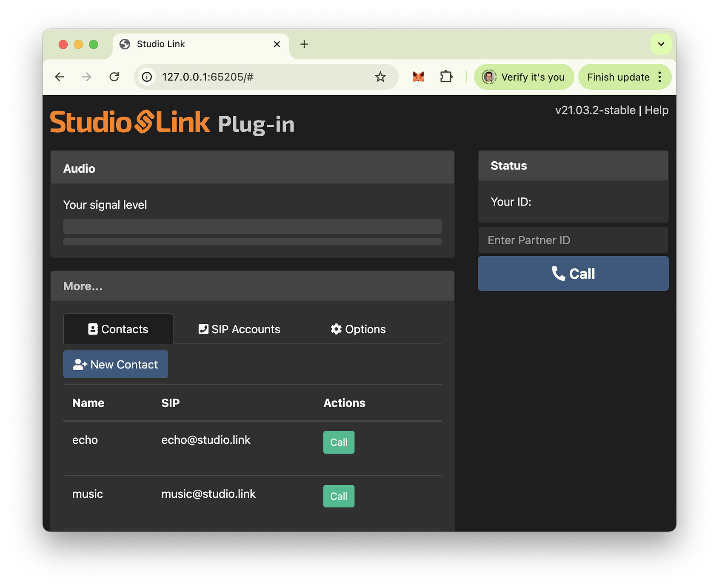
Task: Click the address bar URL
Action: point(208,77)
